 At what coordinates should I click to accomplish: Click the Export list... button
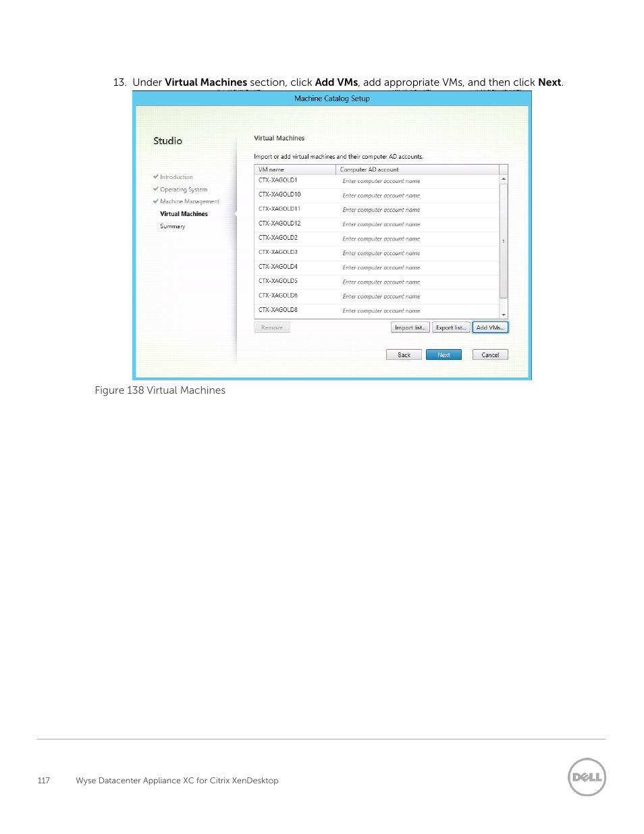450,328
